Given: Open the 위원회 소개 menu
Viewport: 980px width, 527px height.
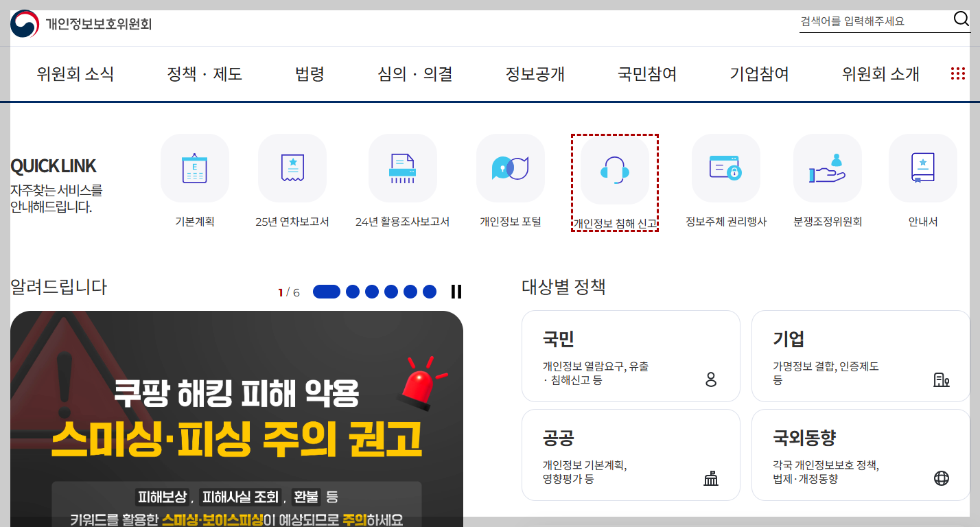Looking at the screenshot, I should pyautogui.click(x=880, y=74).
